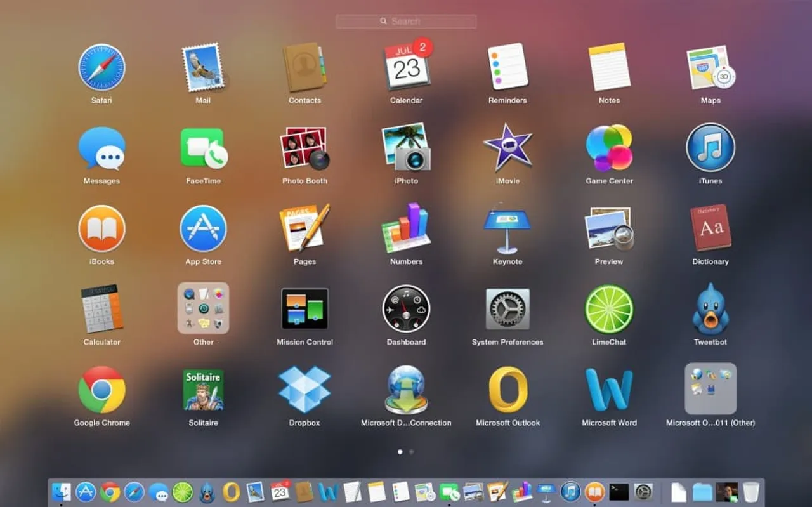The width and height of the screenshot is (812, 507).
Task: Launch Pages from the Launchpad grid
Action: 304,228
